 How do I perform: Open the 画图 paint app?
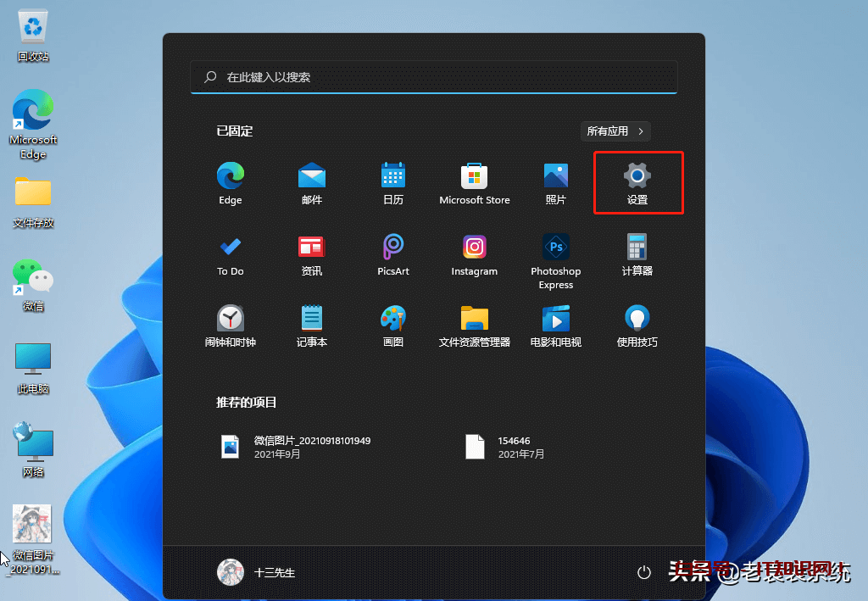[393, 326]
